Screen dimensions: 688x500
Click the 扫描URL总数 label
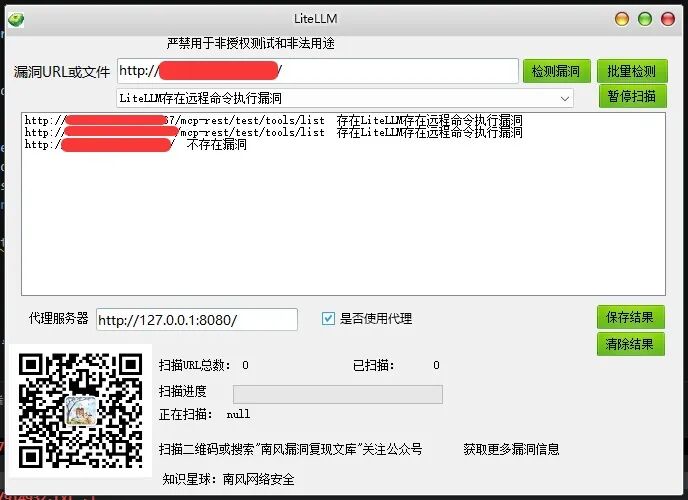click(194, 365)
